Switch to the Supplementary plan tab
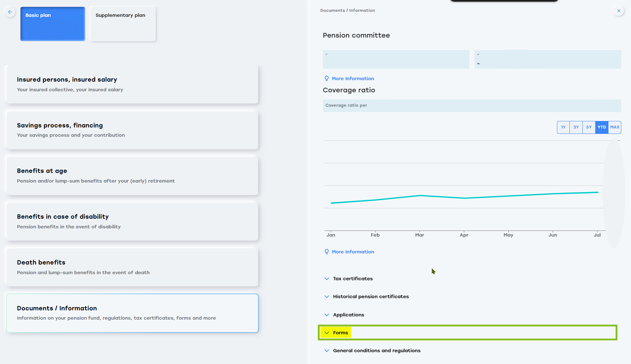 (x=123, y=24)
